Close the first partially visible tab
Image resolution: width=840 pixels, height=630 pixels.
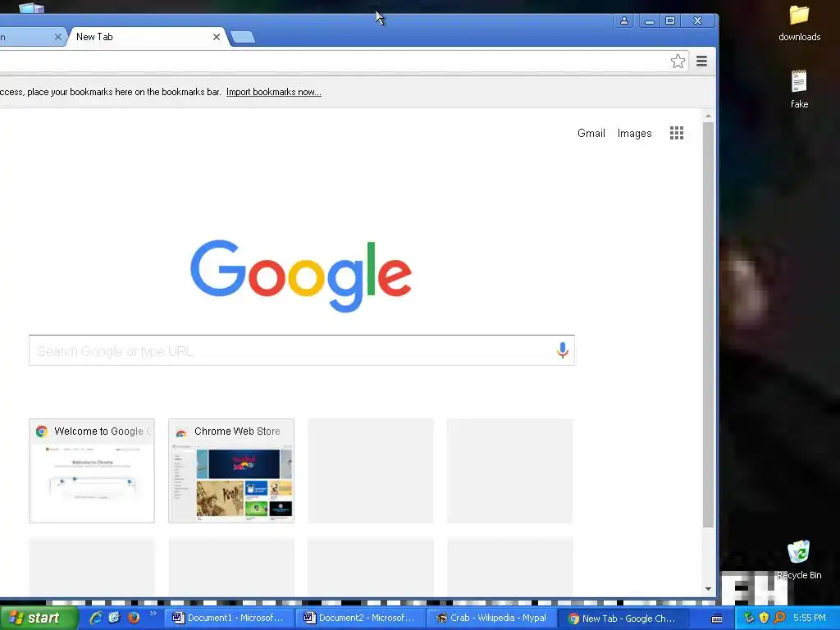point(58,37)
